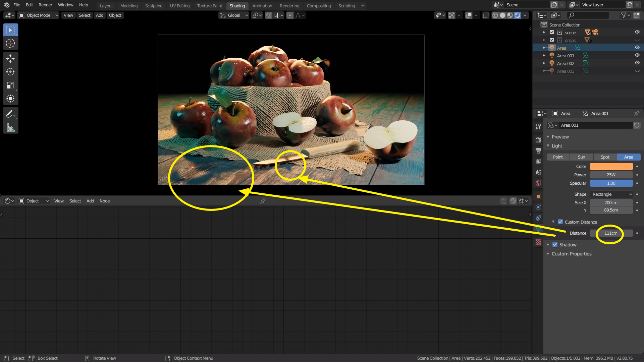Disable the Custom Distance checkbox
The height and width of the screenshot is (362, 644).
(560, 222)
